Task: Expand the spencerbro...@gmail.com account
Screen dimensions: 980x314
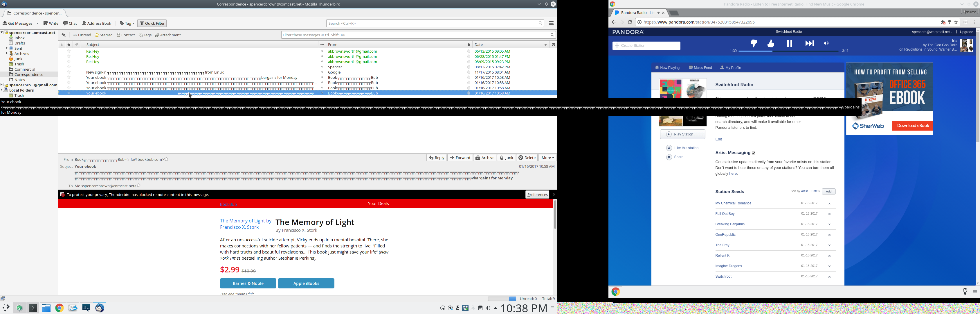Action: 2,85
